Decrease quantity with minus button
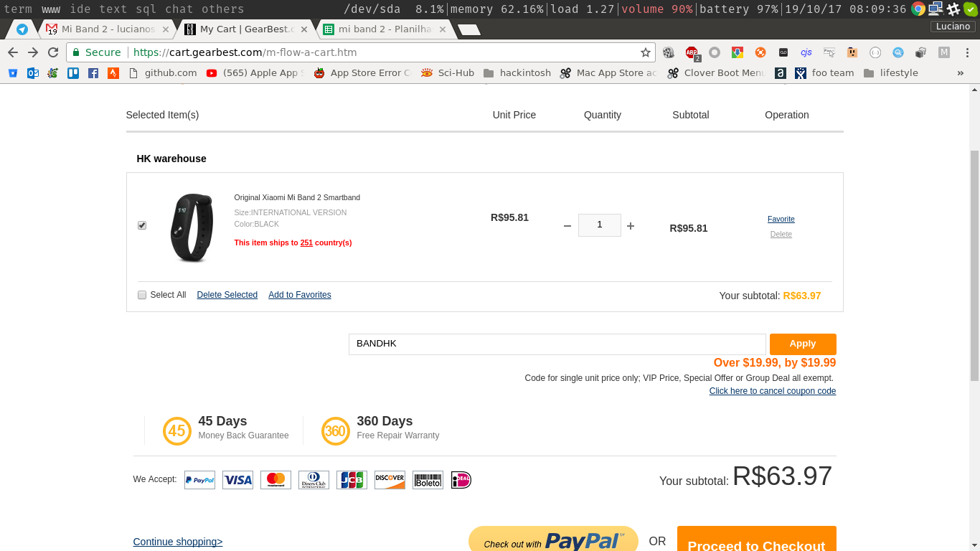This screenshot has width=980, height=551. coord(567,226)
